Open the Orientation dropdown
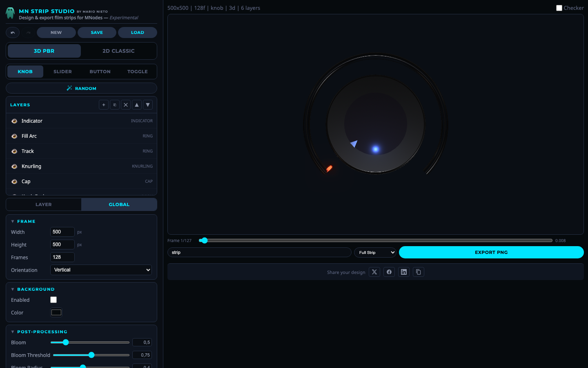588x368 pixels. point(101,270)
